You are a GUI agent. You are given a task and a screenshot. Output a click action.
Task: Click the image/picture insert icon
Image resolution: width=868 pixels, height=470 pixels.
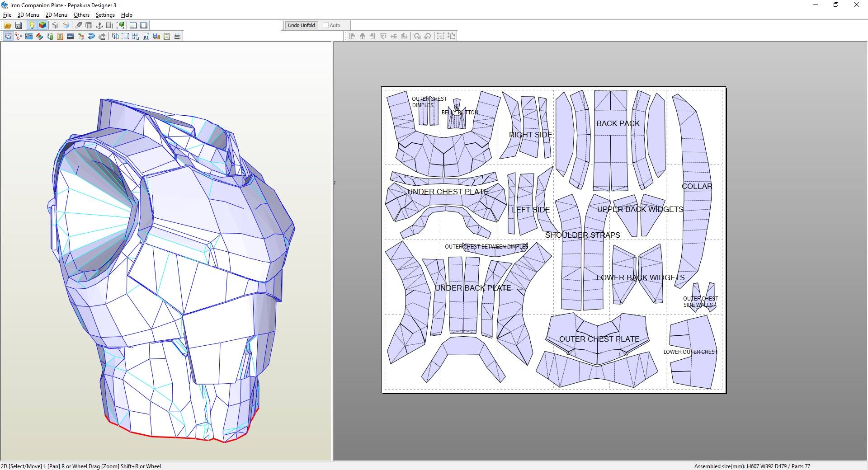coord(71,36)
